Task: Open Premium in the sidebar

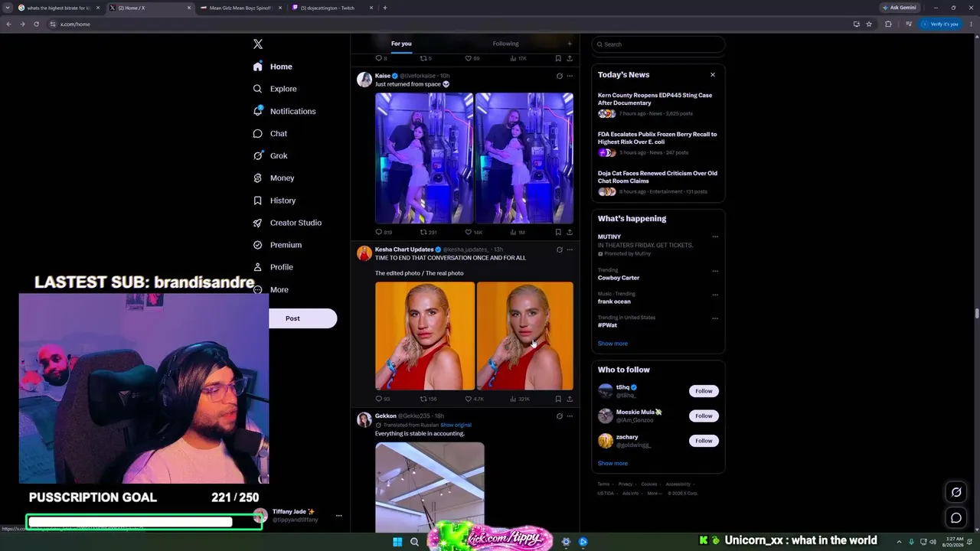Action: [277, 245]
